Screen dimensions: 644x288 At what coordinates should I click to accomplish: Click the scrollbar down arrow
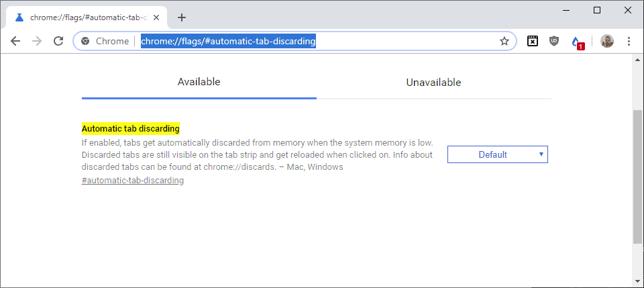coord(637,280)
